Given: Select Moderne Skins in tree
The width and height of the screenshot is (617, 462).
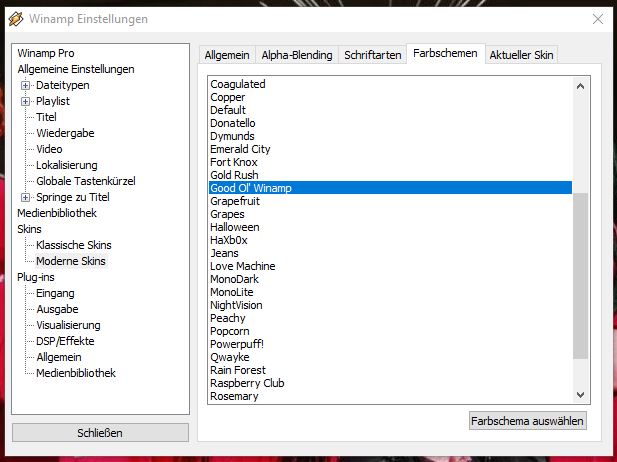Looking at the screenshot, I should coord(71,261).
